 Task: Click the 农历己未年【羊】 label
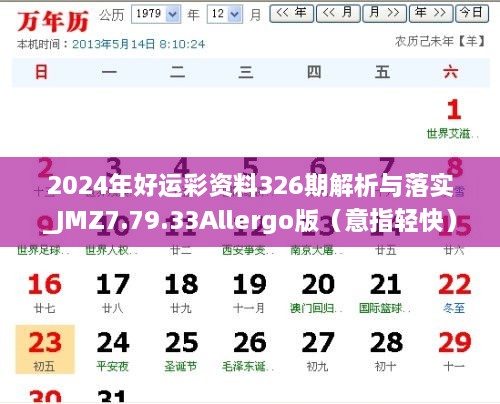[440, 42]
